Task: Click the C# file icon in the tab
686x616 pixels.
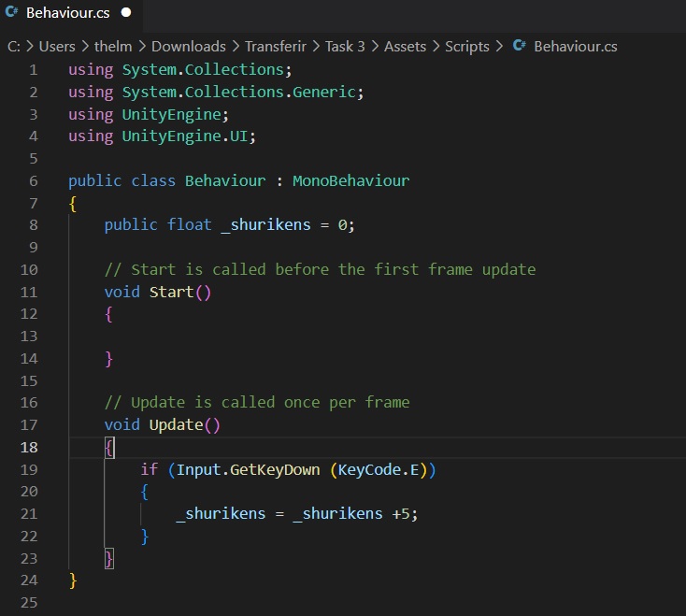Action: tap(11, 12)
